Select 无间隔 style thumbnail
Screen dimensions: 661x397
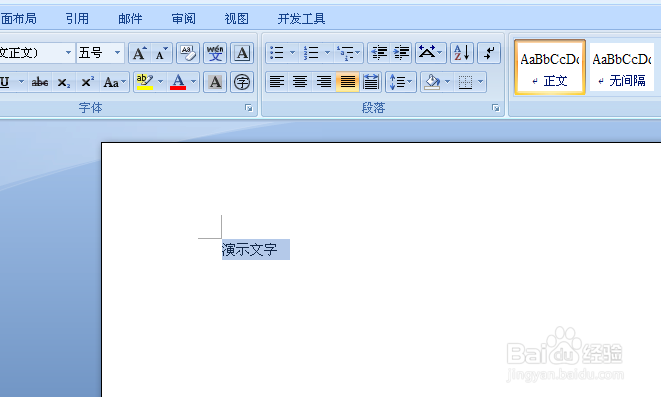point(622,67)
